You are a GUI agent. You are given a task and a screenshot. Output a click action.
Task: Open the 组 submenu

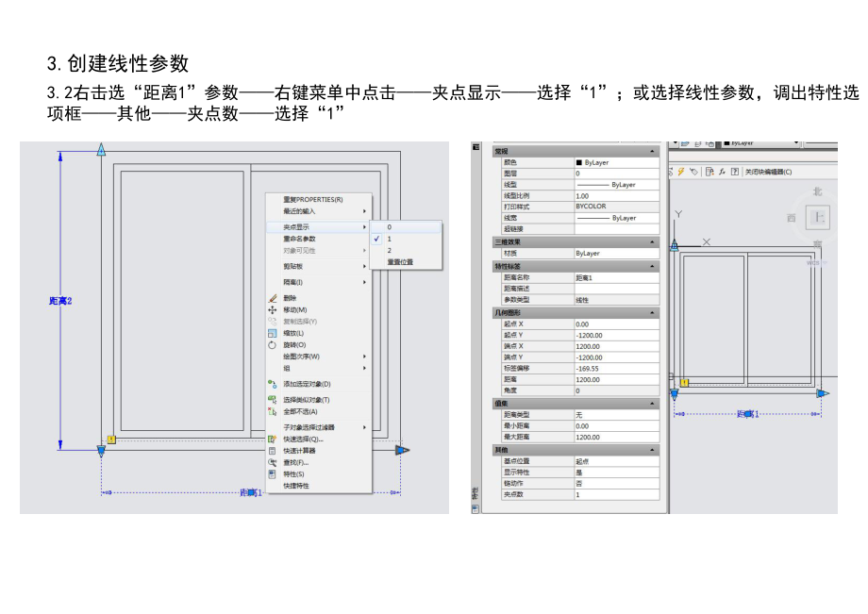click(x=318, y=368)
